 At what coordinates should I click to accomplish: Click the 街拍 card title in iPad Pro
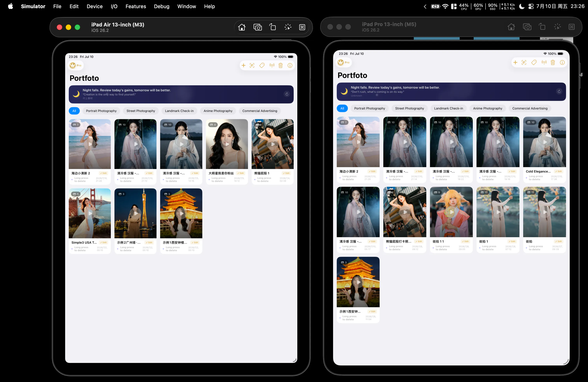point(529,242)
